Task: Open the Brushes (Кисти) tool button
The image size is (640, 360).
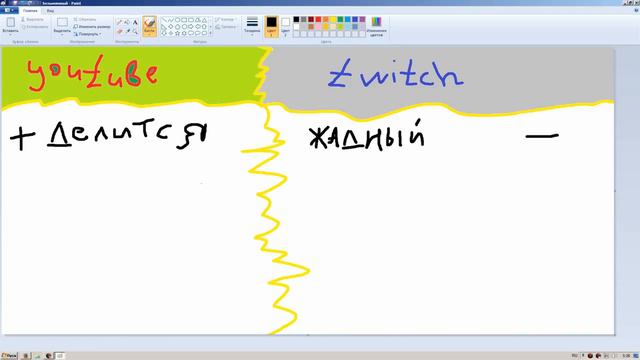Action: [x=149, y=26]
